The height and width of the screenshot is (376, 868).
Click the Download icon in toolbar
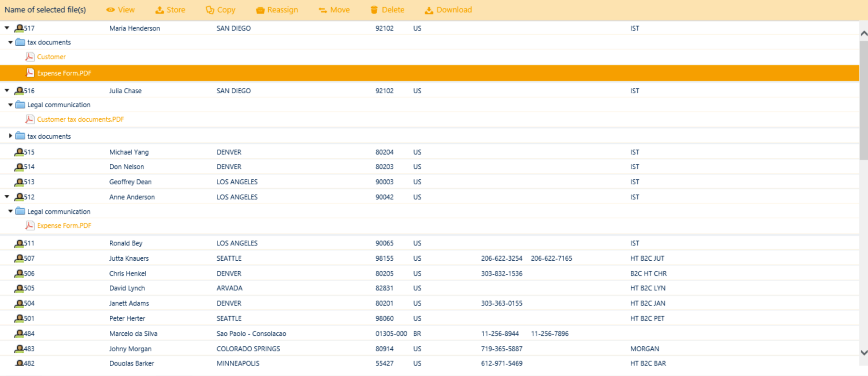(x=429, y=10)
